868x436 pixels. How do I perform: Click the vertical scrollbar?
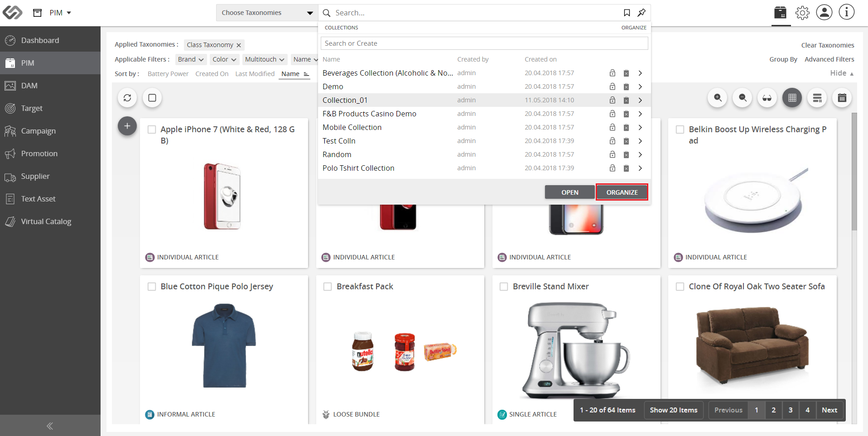[x=854, y=172]
